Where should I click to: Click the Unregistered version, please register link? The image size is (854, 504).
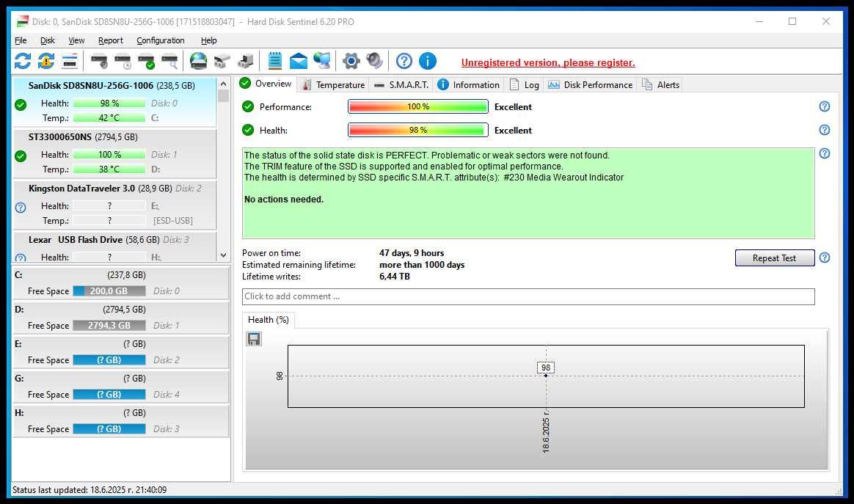pyautogui.click(x=548, y=62)
